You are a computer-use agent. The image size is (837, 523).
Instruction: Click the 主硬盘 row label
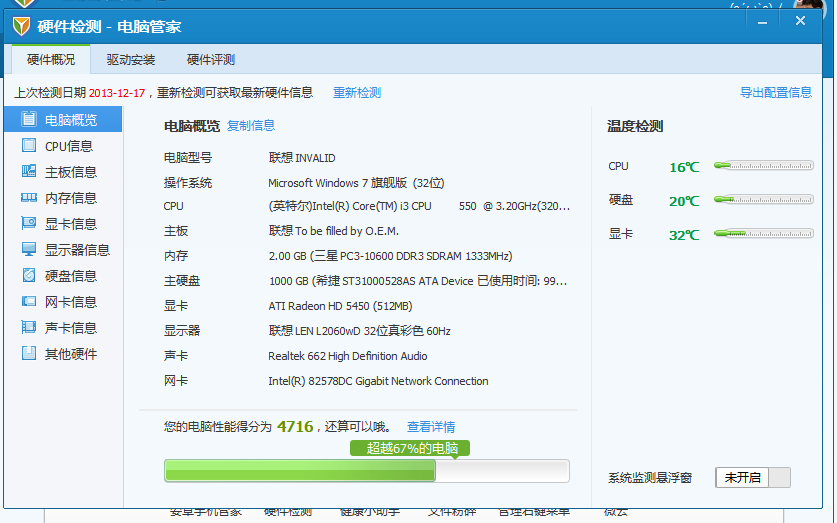click(182, 281)
